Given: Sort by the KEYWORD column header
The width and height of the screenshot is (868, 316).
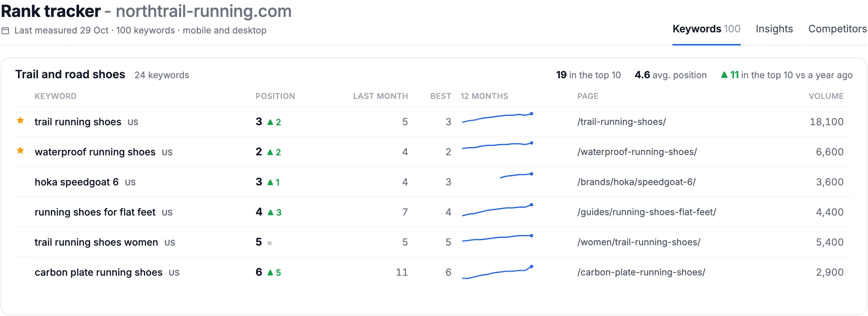Looking at the screenshot, I should click(55, 96).
